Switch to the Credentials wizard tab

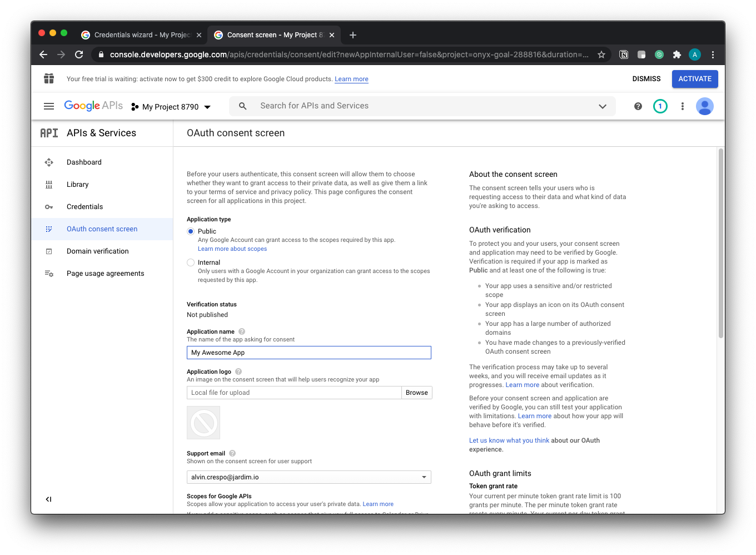(142, 34)
